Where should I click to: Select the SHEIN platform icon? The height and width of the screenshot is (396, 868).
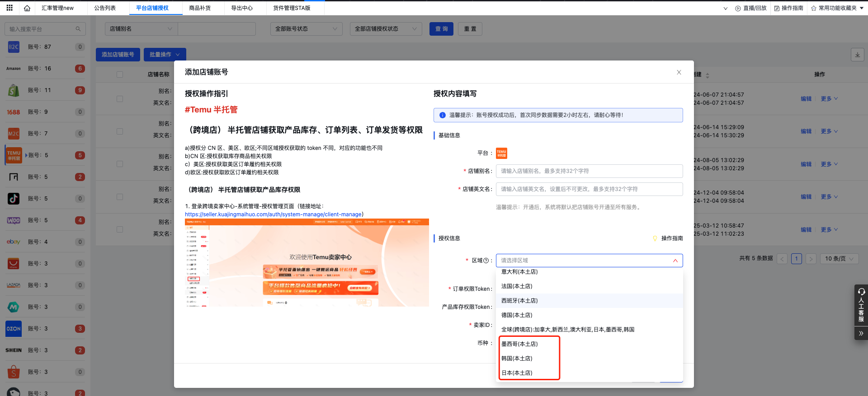14,350
